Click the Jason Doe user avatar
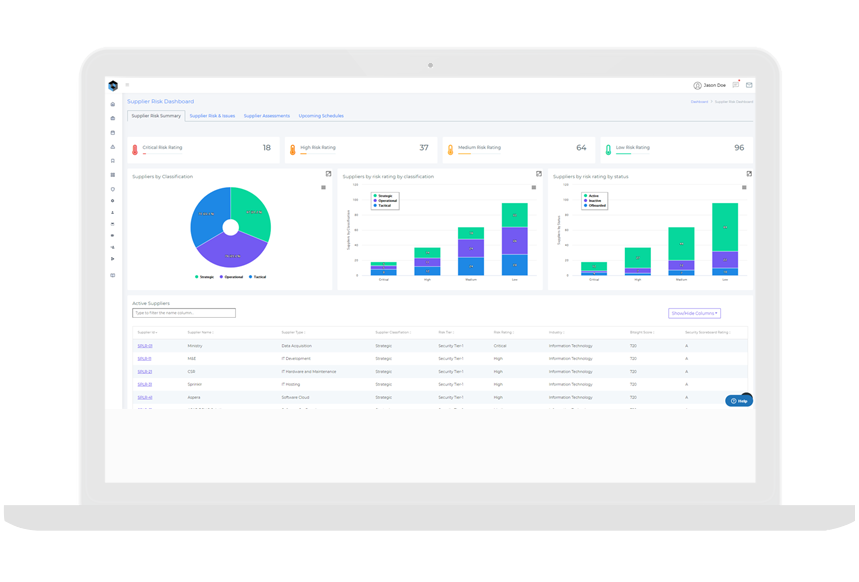Screen dimensions: 859x582 click(x=697, y=85)
